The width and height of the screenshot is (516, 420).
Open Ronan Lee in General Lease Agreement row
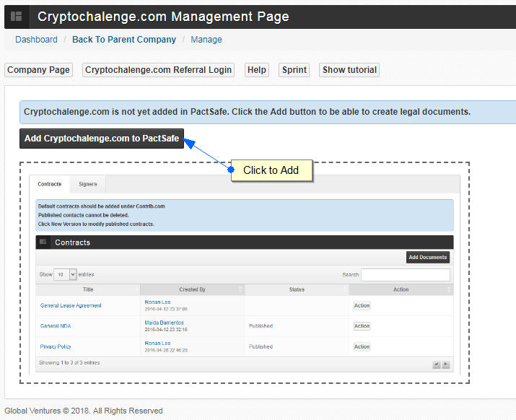(157, 302)
